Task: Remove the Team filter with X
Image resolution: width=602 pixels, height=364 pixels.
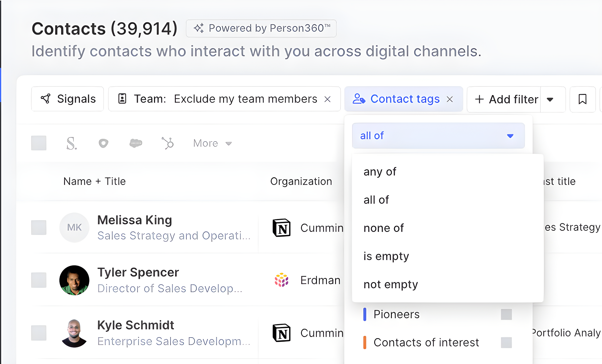Action: click(x=327, y=99)
